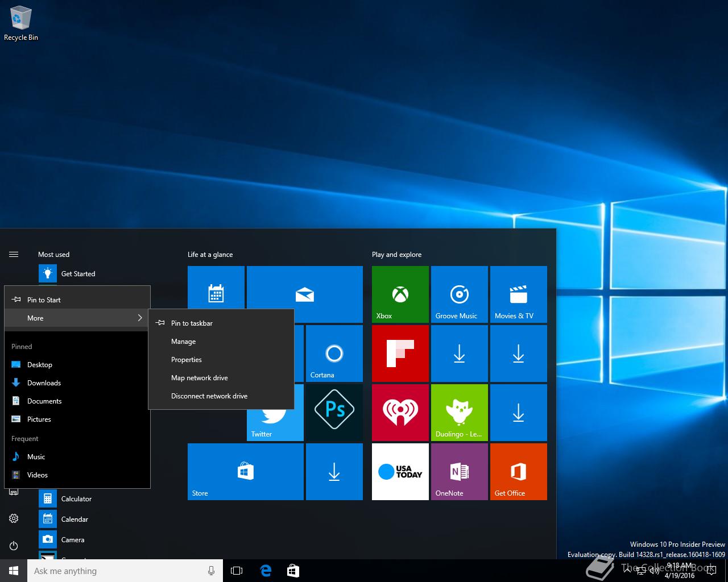The height and width of the screenshot is (582, 728).
Task: Open Task View on the taskbar
Action: click(237, 571)
